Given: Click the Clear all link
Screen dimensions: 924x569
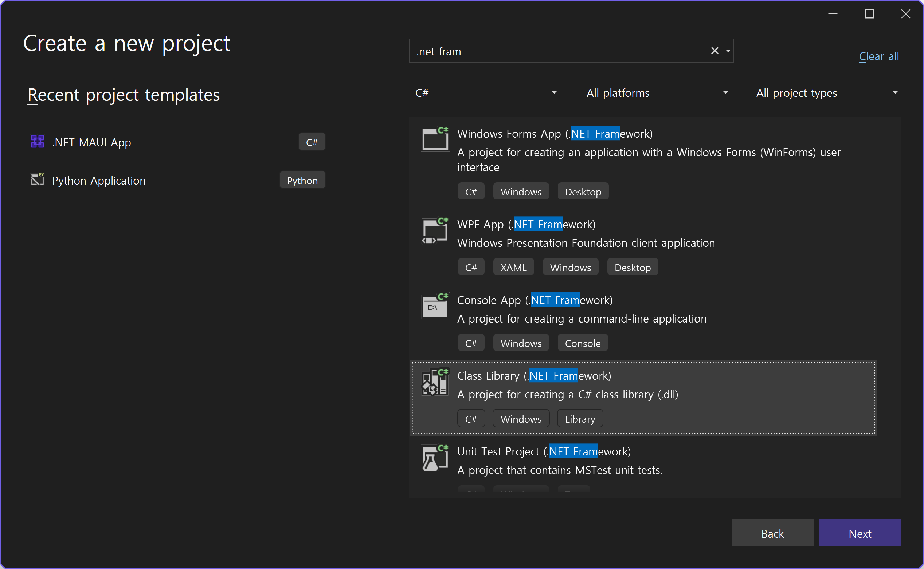Looking at the screenshot, I should click(x=878, y=56).
